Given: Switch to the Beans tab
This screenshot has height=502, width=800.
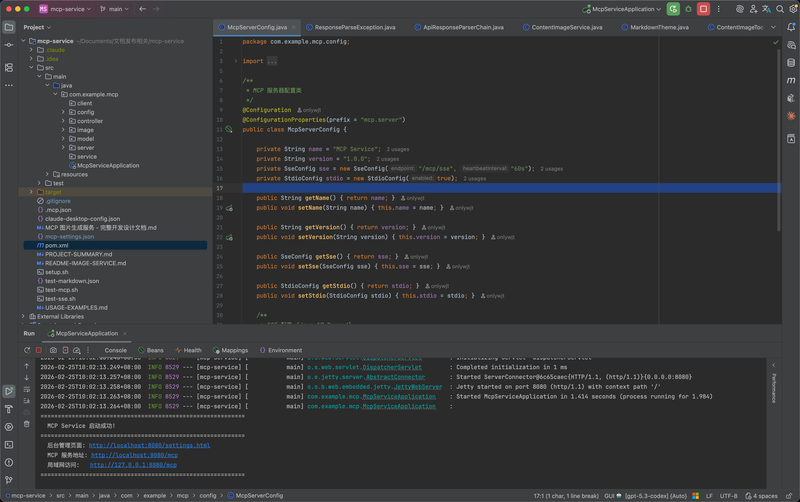Looking at the screenshot, I should point(154,350).
